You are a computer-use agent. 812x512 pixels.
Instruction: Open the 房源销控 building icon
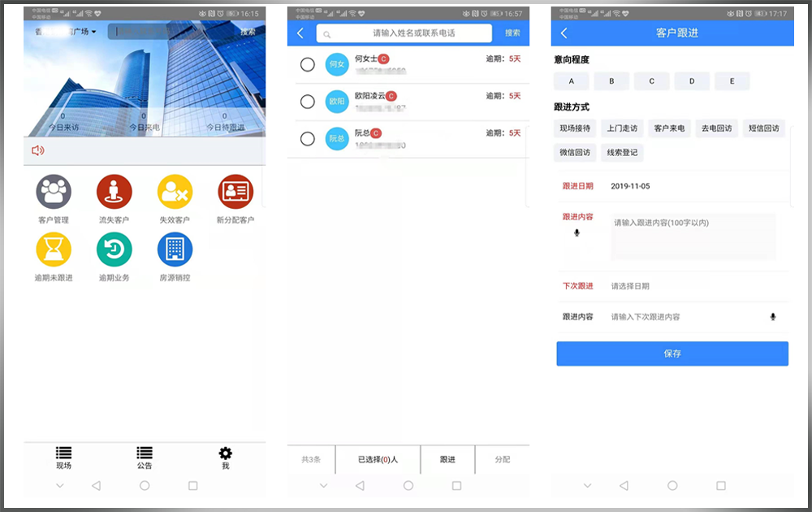[x=175, y=250]
